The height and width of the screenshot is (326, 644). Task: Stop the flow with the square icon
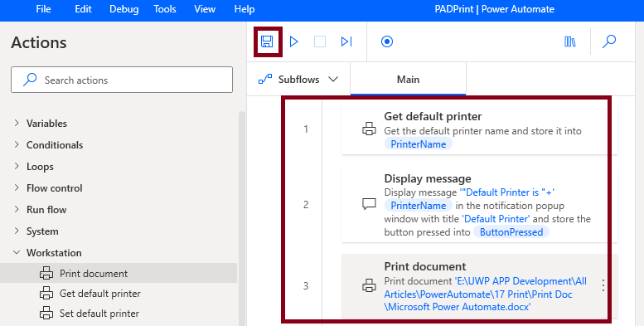click(x=320, y=41)
